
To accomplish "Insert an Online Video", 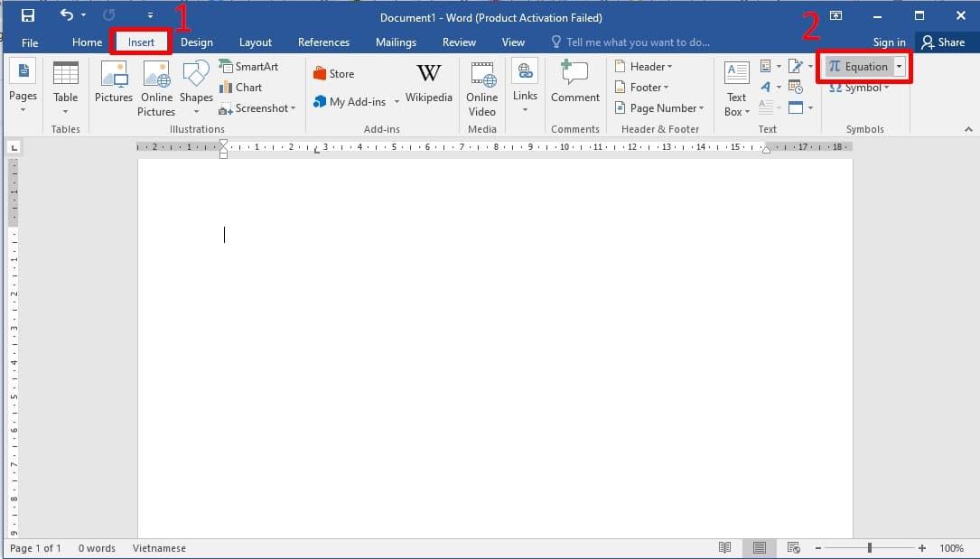I will pyautogui.click(x=481, y=86).
